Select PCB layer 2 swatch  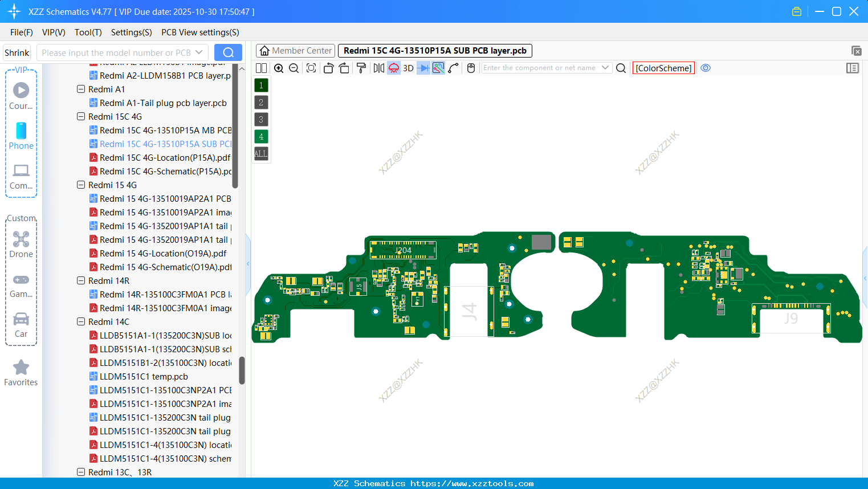pos(260,102)
